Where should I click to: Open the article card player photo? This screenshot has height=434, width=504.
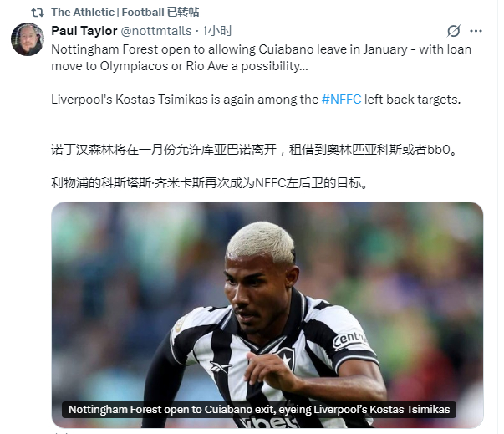[x=267, y=315]
